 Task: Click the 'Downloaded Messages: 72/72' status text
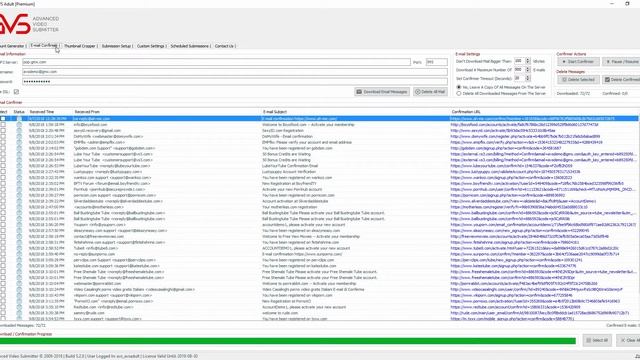(x=23, y=325)
